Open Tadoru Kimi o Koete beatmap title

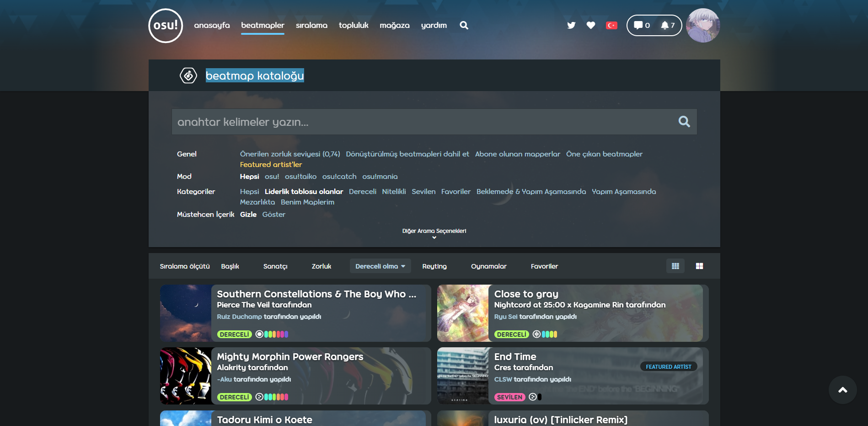click(264, 420)
